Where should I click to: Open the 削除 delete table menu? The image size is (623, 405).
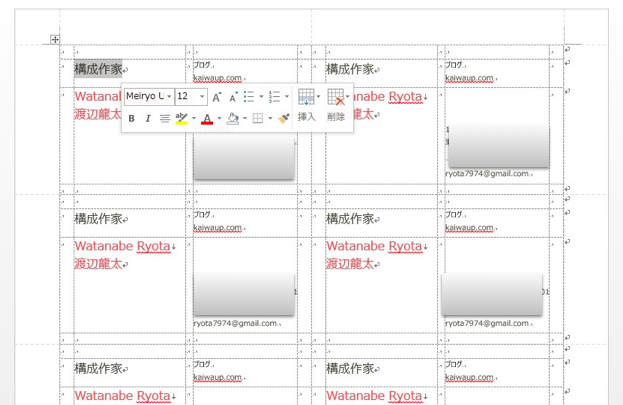336,105
